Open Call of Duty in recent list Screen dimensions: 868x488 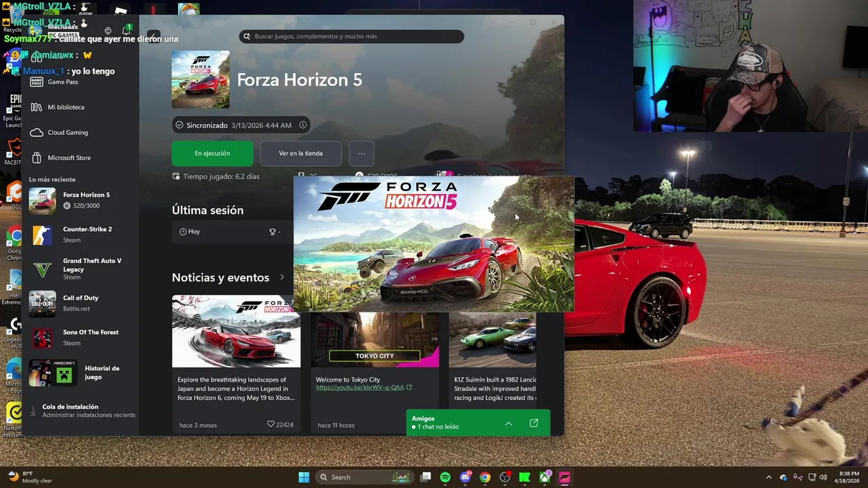80,303
